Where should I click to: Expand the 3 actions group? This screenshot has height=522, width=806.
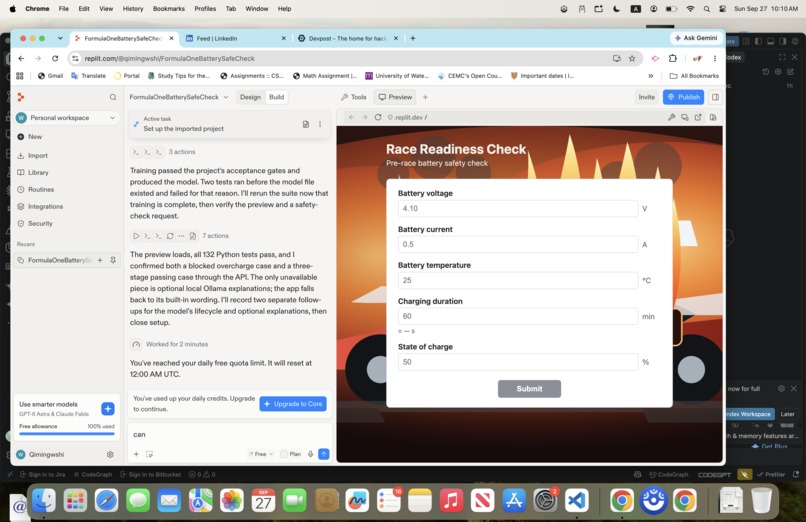click(x=163, y=152)
